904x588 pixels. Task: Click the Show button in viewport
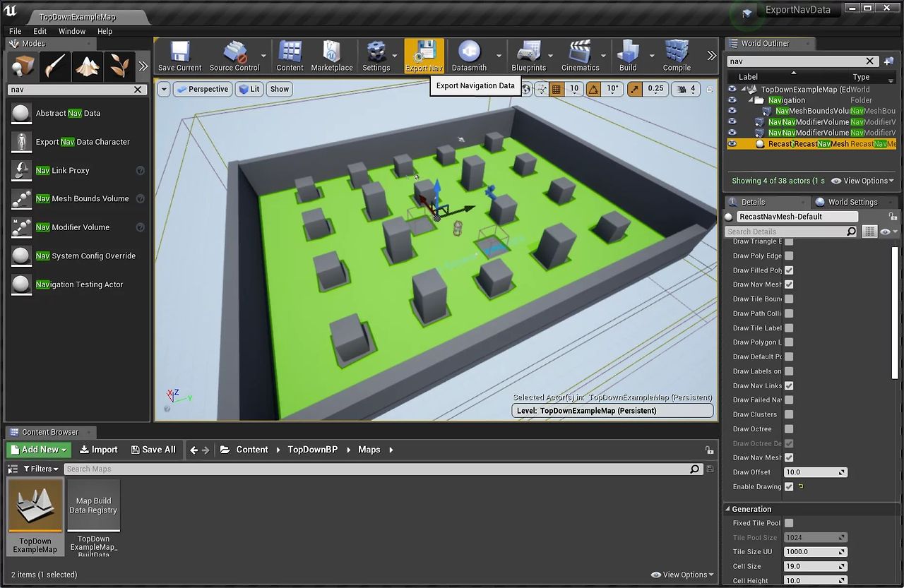(280, 89)
